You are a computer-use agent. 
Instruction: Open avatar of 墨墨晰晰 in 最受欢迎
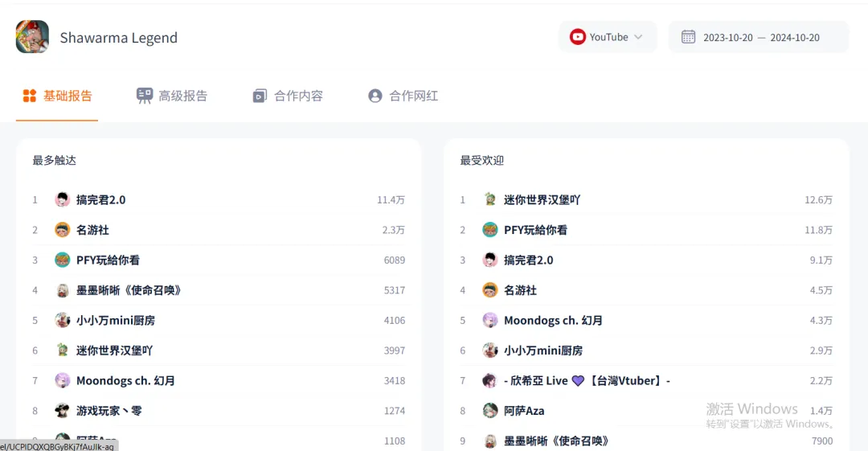coord(490,441)
